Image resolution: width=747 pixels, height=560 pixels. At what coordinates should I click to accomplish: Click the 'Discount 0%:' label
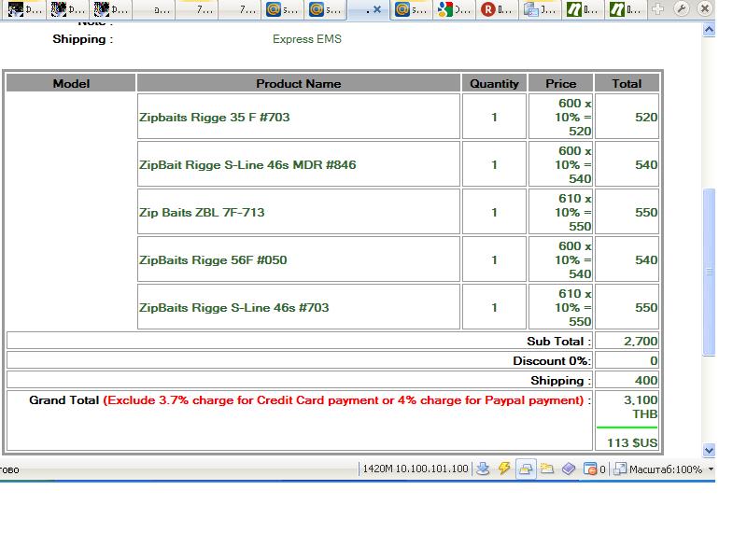pyautogui.click(x=552, y=361)
